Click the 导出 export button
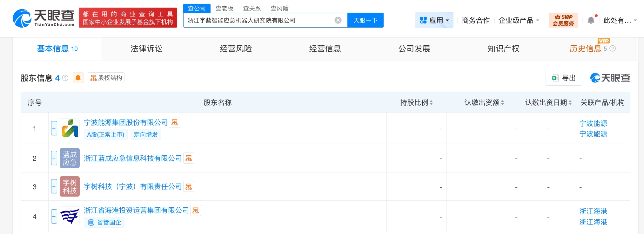 click(564, 78)
